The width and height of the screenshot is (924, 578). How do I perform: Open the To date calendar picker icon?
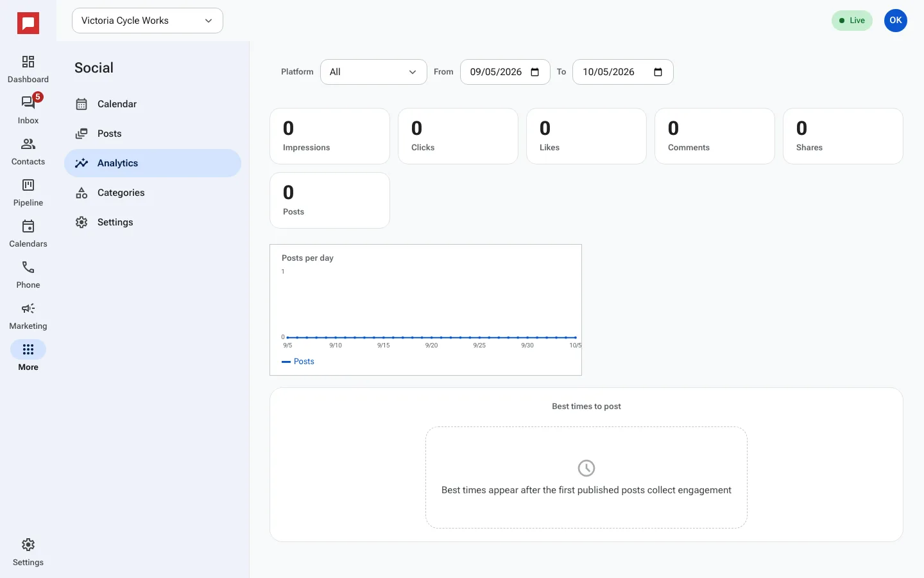pyautogui.click(x=658, y=72)
